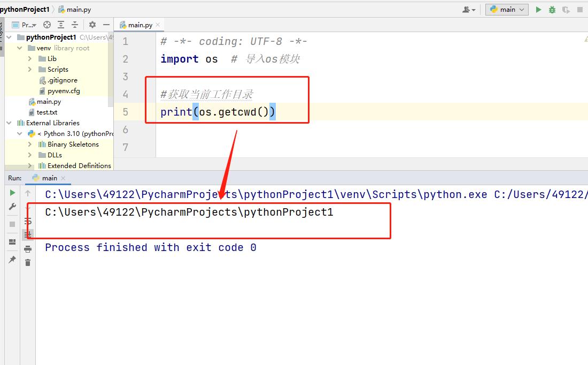588x365 pixels.
Task: Rerun the program from the Run panel
Action: [12, 193]
